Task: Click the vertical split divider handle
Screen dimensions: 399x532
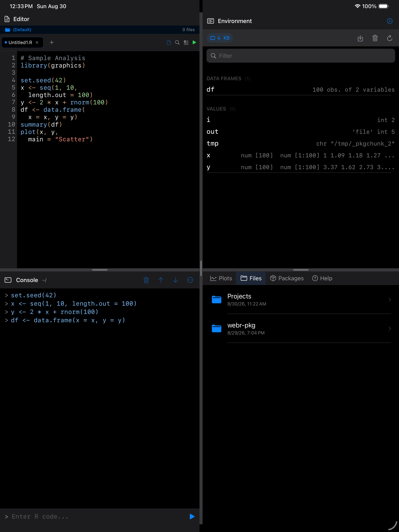Action: (201, 268)
